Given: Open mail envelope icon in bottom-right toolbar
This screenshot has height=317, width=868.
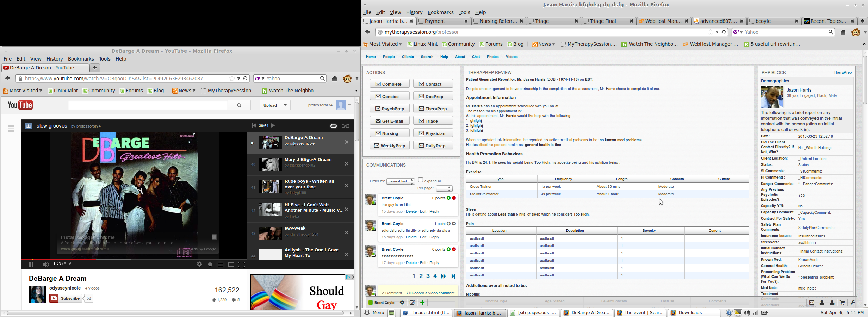Looking at the screenshot, I should [x=812, y=303].
